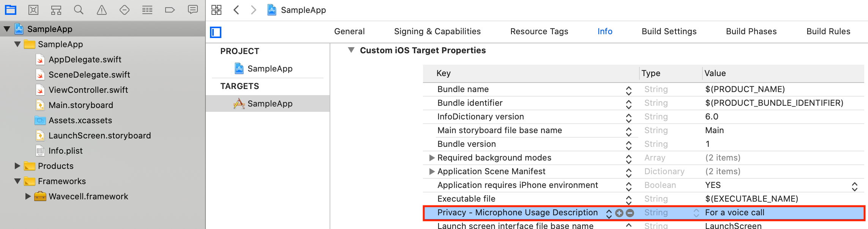Switch to Resource Tags tab
868x229 pixels.
pyautogui.click(x=539, y=31)
